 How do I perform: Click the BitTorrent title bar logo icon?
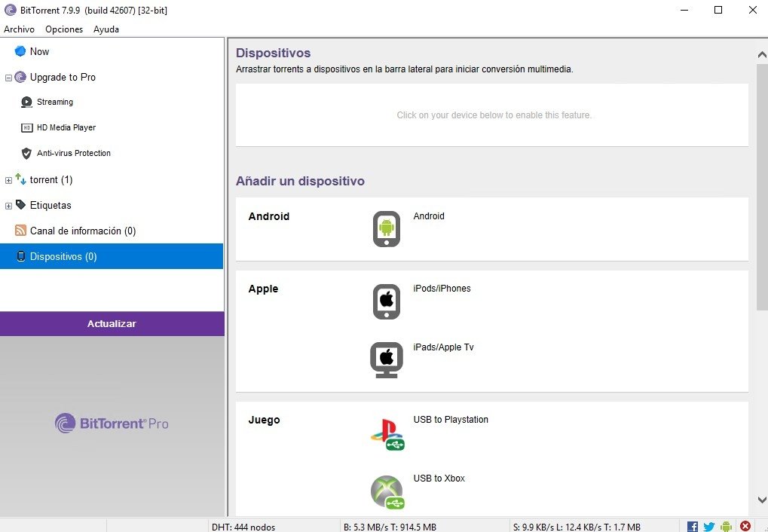click(10, 10)
